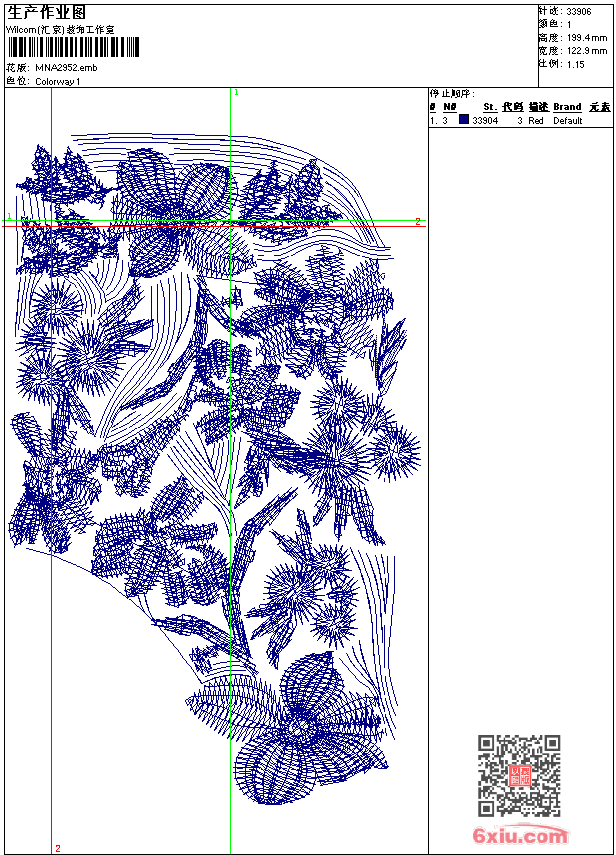This screenshot has width=616, height=855.
Task: Click the QR code image
Action: click(x=520, y=775)
